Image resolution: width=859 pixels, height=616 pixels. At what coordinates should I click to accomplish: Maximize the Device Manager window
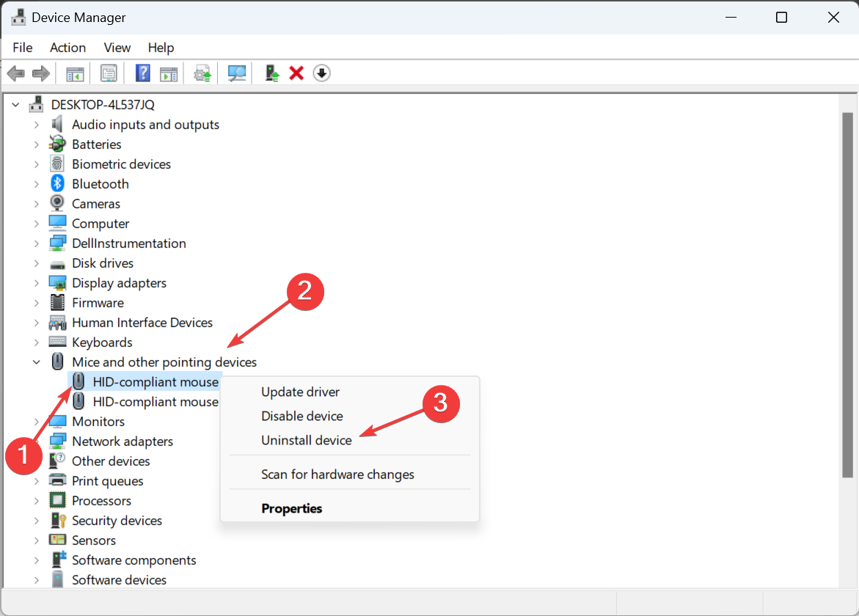[x=782, y=18]
